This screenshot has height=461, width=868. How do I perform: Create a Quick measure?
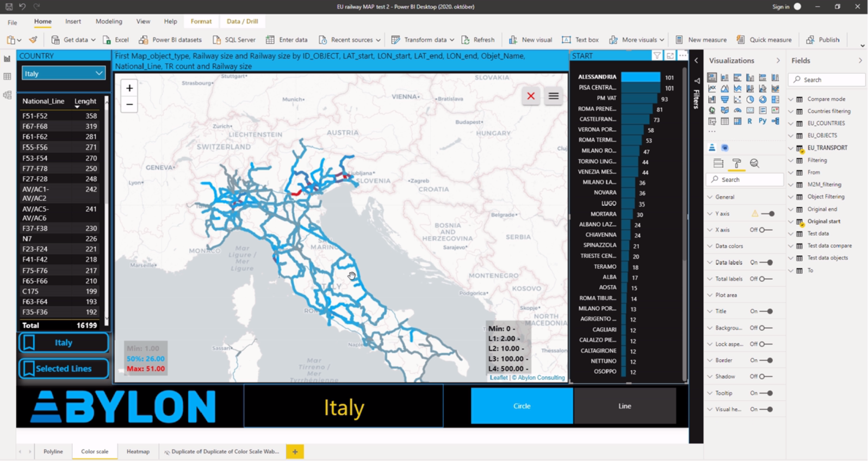[764, 40]
